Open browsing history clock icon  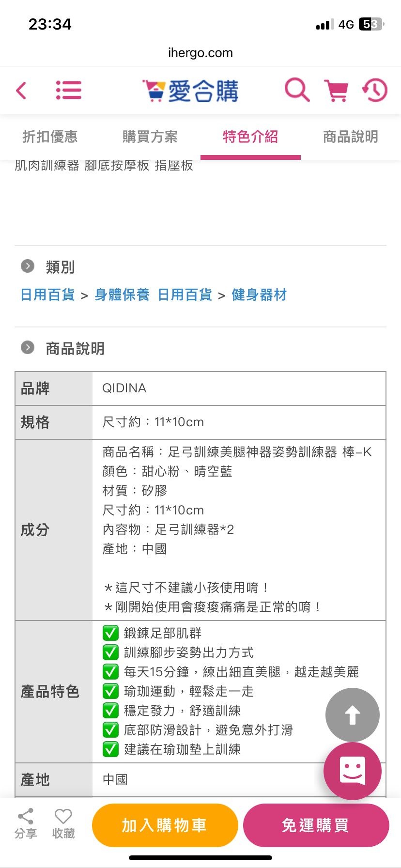(x=375, y=90)
